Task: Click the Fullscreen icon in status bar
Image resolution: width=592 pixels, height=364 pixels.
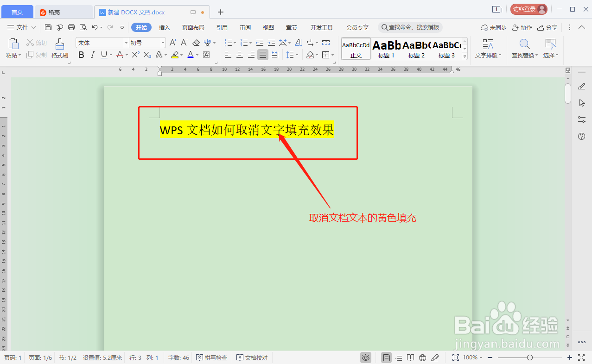Action: point(582,358)
